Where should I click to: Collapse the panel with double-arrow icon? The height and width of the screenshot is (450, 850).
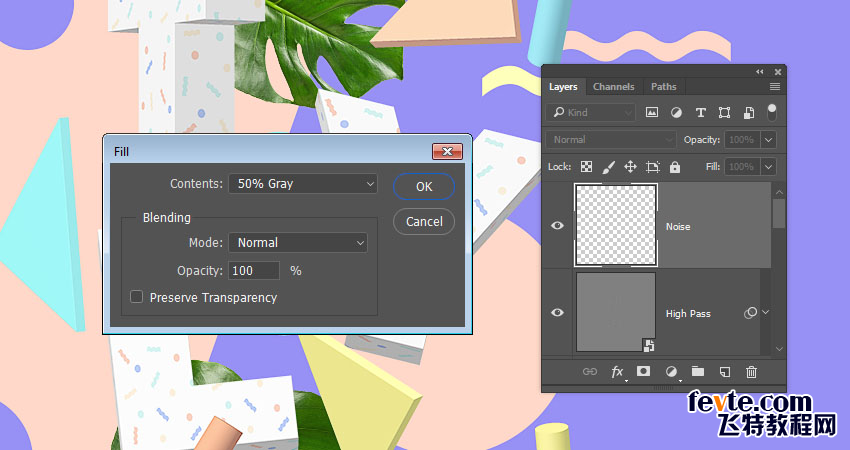coord(759,72)
